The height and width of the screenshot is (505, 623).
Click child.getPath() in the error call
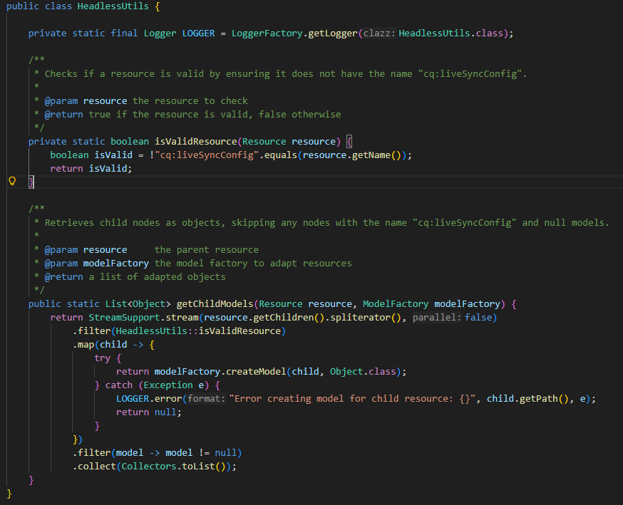[528, 399]
